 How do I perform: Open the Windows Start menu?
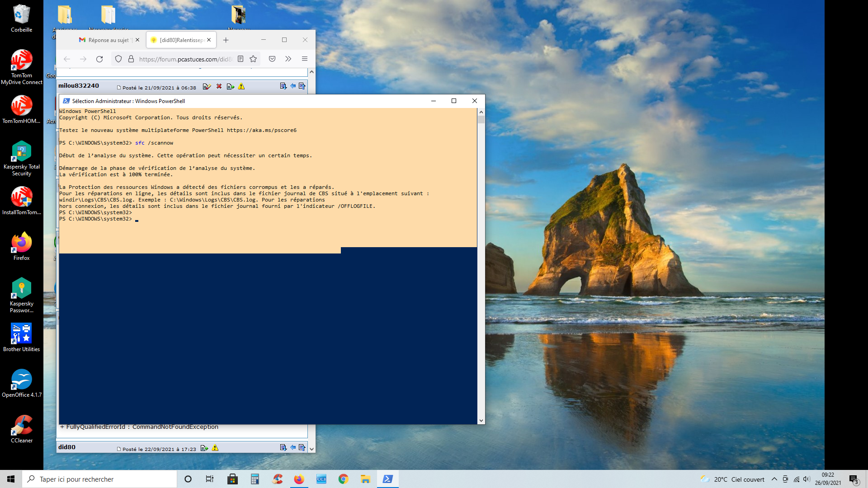[x=11, y=479]
